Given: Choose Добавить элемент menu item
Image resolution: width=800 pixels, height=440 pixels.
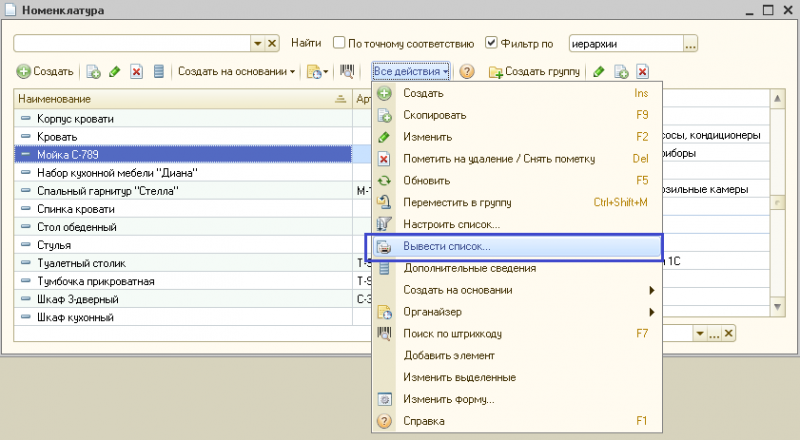Looking at the screenshot, I should (x=517, y=355).
